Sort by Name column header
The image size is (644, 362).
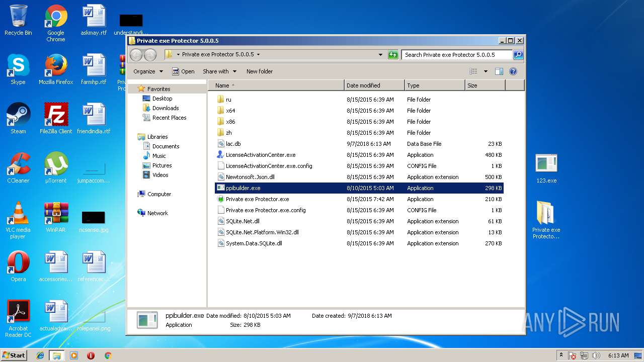(276, 85)
